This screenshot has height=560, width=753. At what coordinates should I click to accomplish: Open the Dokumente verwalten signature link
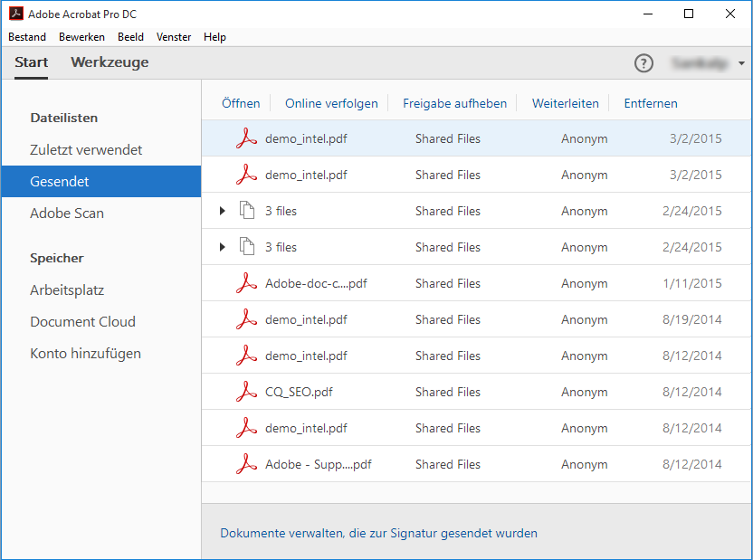[376, 533]
